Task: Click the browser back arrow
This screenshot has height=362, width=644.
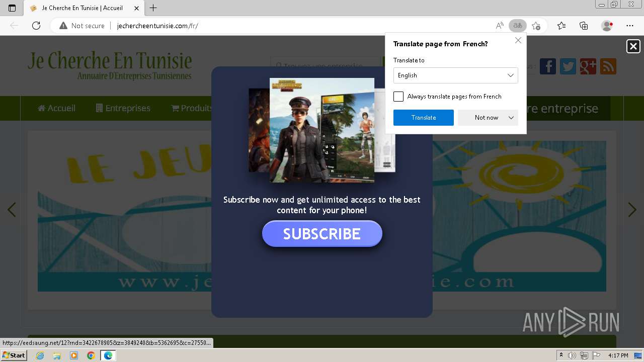Action: (14, 26)
